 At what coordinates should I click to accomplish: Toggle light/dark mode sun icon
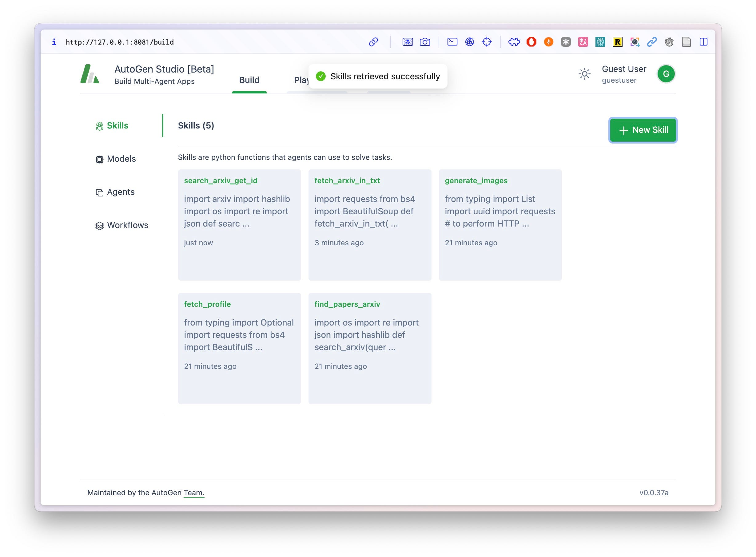click(584, 74)
